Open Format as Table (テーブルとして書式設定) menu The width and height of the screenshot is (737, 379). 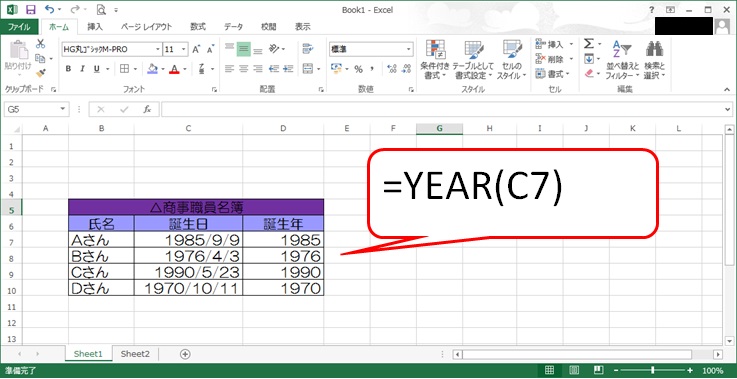(473, 60)
